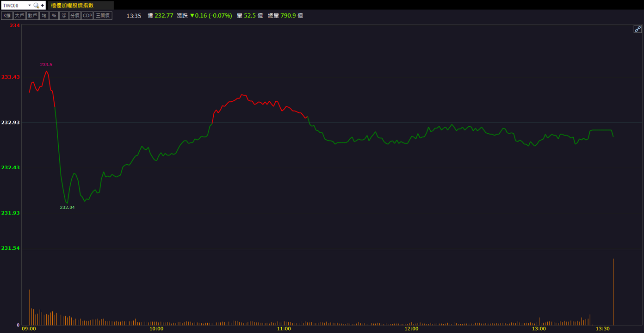Click the 浮 toolbar button

[64, 16]
